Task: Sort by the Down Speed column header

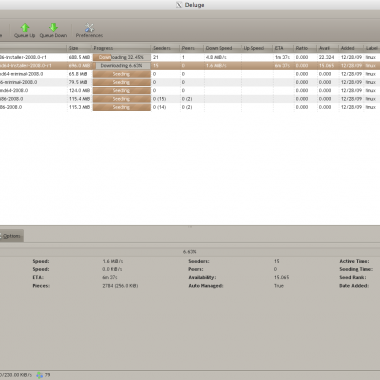Action: click(222, 48)
